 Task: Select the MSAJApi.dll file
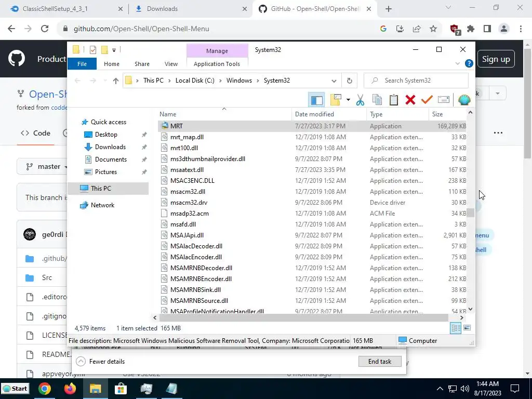pos(312,235)
